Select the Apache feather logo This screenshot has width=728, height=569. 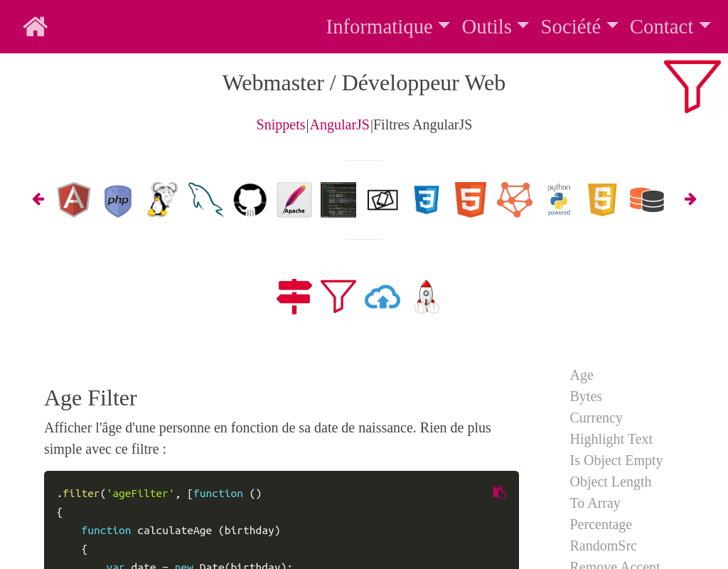click(x=294, y=199)
